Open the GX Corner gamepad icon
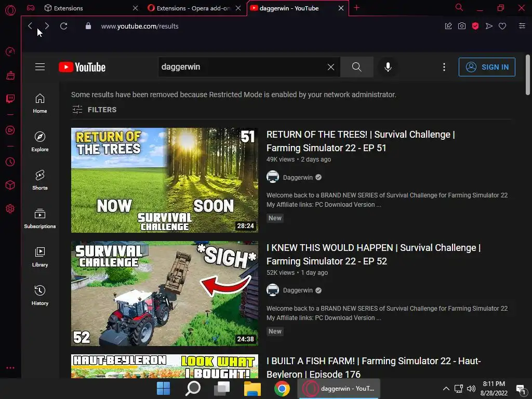Viewport: 532px width, 399px height. pos(31,8)
